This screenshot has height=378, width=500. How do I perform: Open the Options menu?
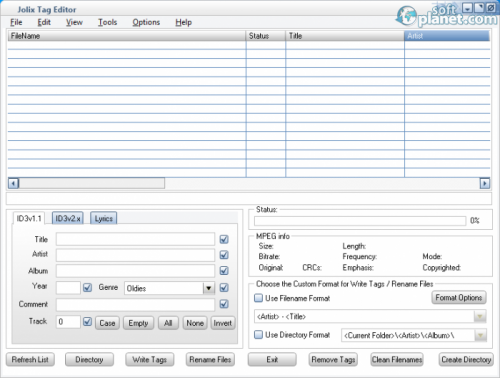tap(146, 22)
